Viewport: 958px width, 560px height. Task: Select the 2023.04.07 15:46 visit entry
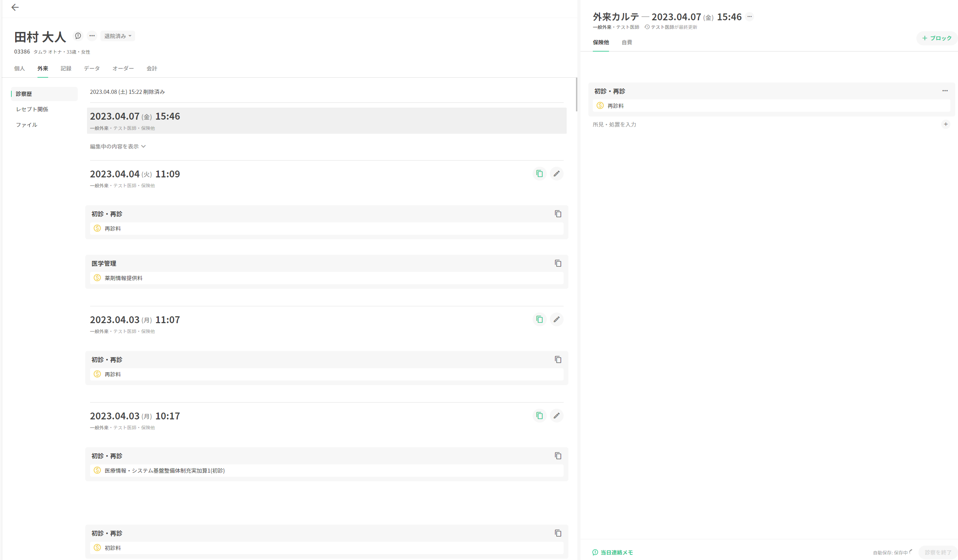point(326,121)
